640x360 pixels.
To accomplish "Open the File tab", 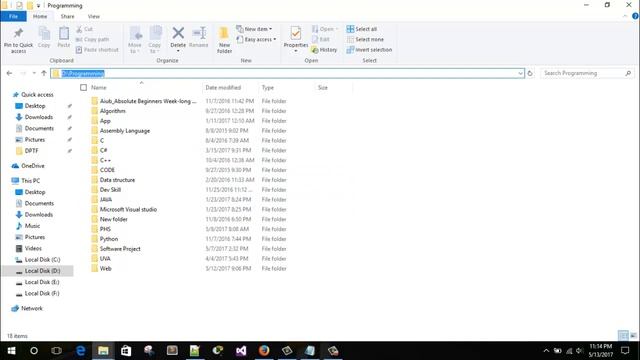I will pos(13,16).
